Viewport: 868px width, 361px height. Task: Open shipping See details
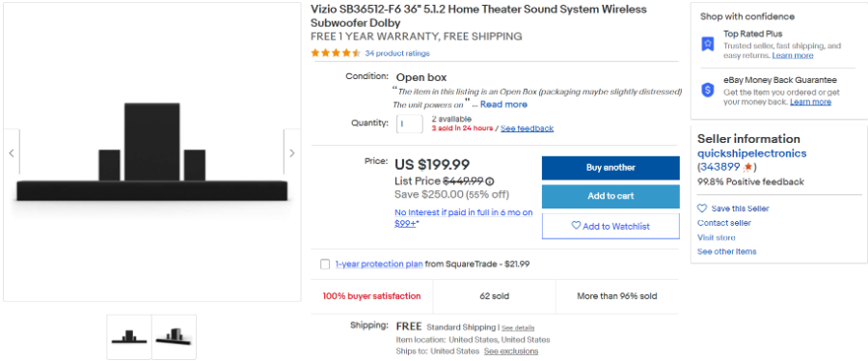coord(518,328)
